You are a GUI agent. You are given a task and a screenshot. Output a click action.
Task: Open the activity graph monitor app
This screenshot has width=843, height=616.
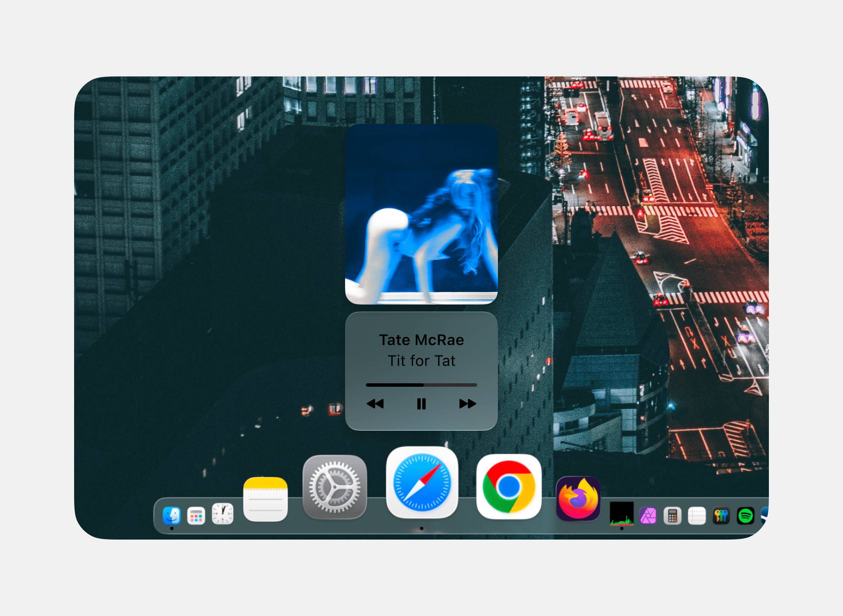pyautogui.click(x=622, y=514)
